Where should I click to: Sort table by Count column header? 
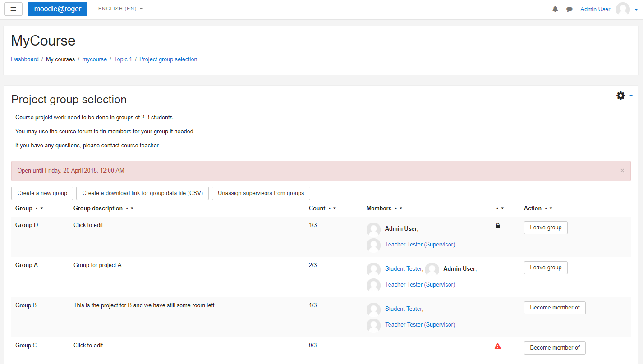[x=317, y=209]
